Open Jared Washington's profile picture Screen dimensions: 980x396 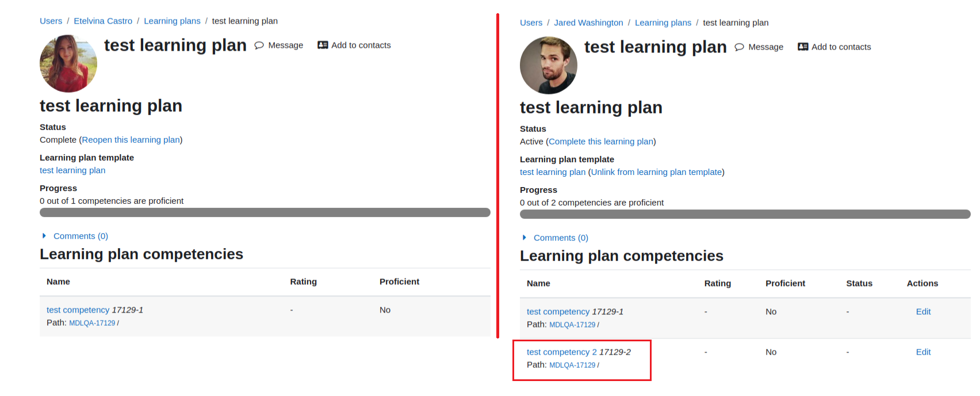(549, 66)
